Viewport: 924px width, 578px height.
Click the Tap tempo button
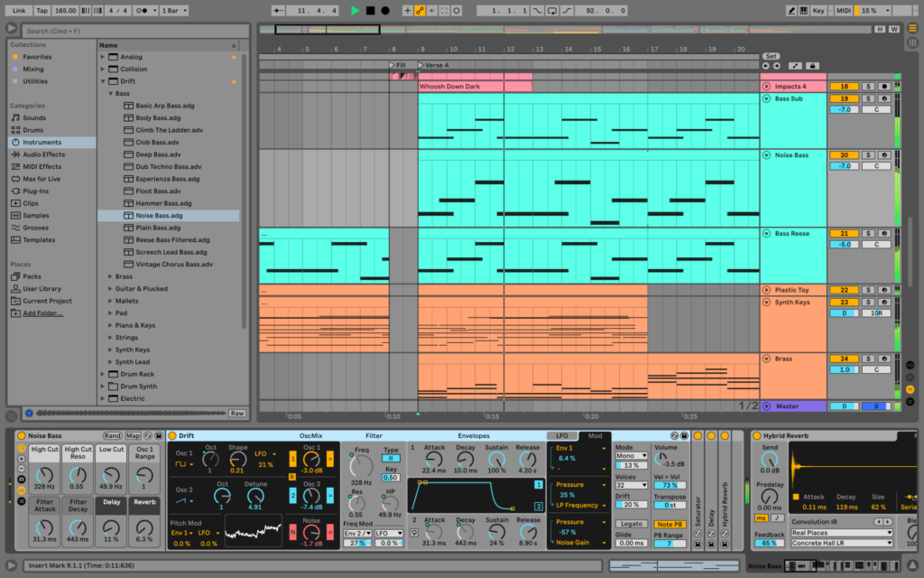click(x=42, y=10)
